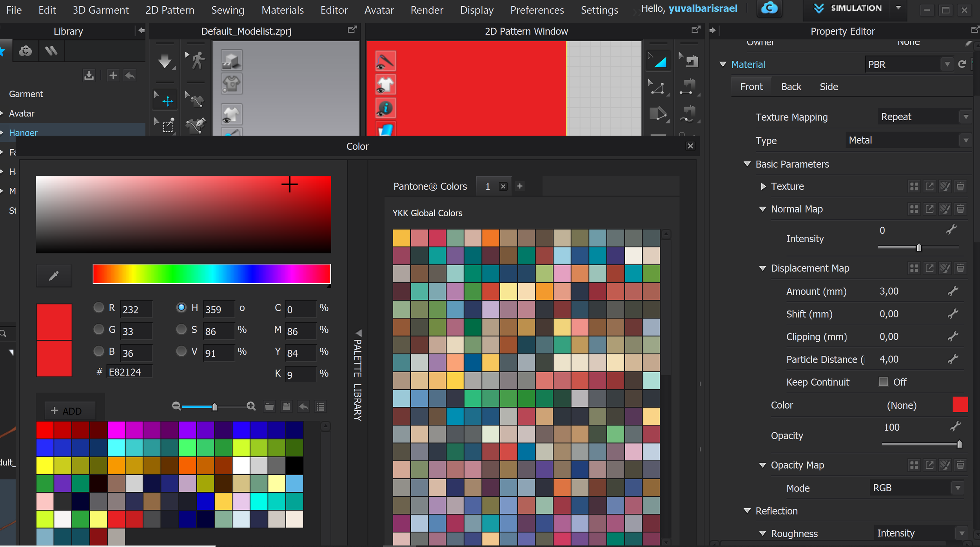Switch to the Back material tab
Image resolution: width=980 pixels, height=547 pixels.
coord(791,87)
